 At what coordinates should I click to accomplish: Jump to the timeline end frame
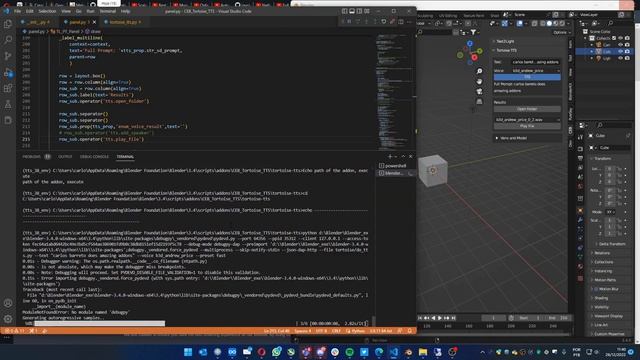coord(453,318)
